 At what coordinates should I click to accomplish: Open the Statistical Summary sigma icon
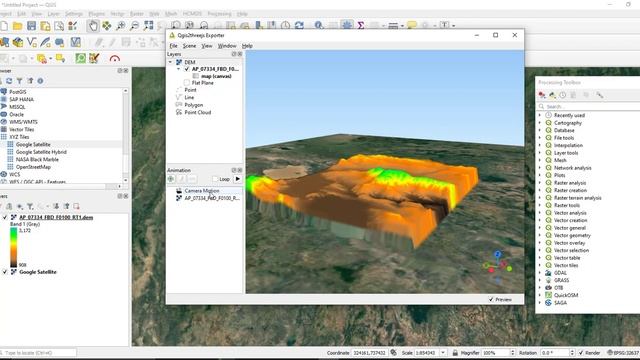click(361, 26)
